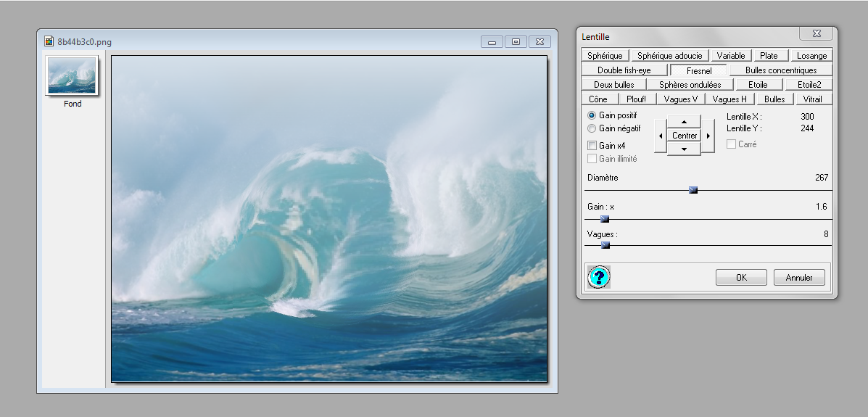Switch to the Sphérique tab
This screenshot has width=868, height=417.
click(x=605, y=56)
